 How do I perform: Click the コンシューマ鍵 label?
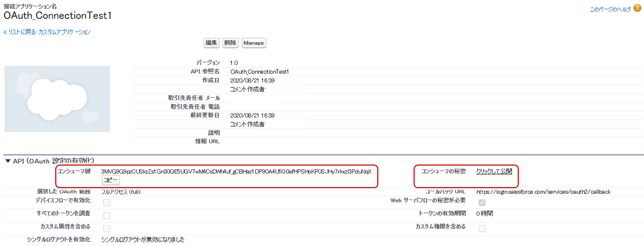coord(73,171)
